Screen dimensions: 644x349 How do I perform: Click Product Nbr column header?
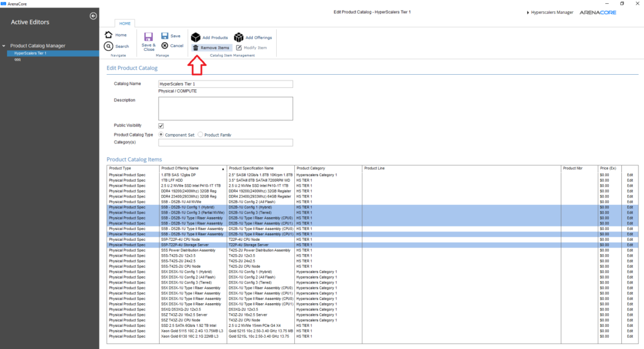coord(579,169)
